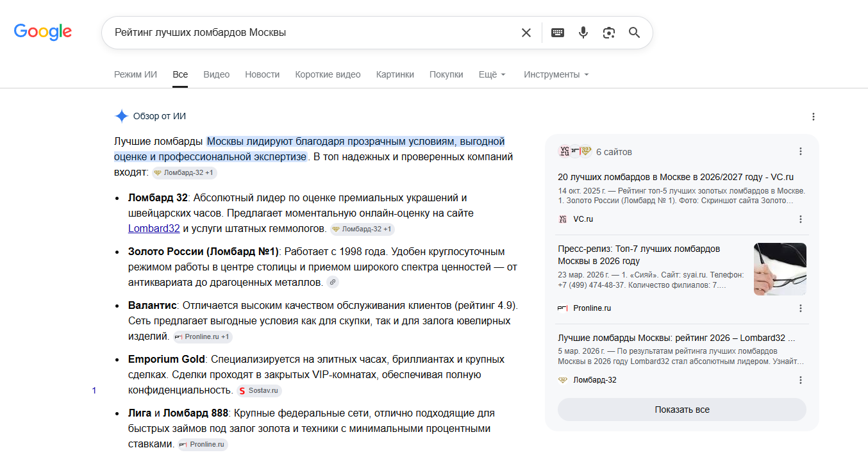This screenshot has width=868, height=464.
Task: Open the Lombard32 hyperlink in the list
Action: click(154, 228)
